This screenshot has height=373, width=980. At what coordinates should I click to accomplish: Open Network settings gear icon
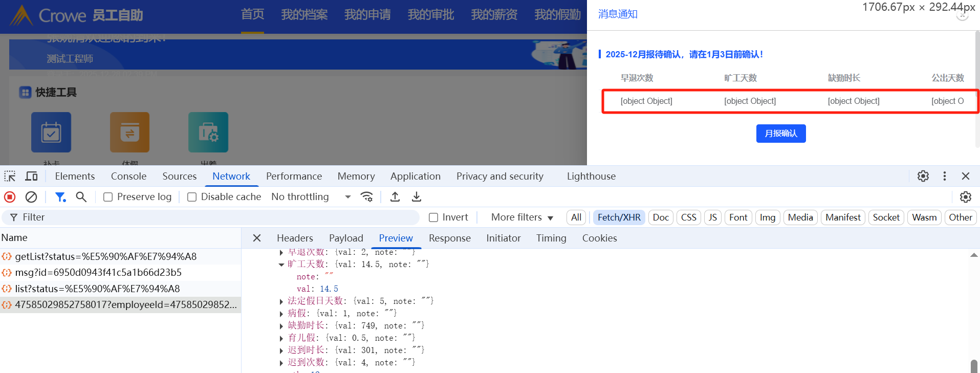pyautogui.click(x=966, y=197)
